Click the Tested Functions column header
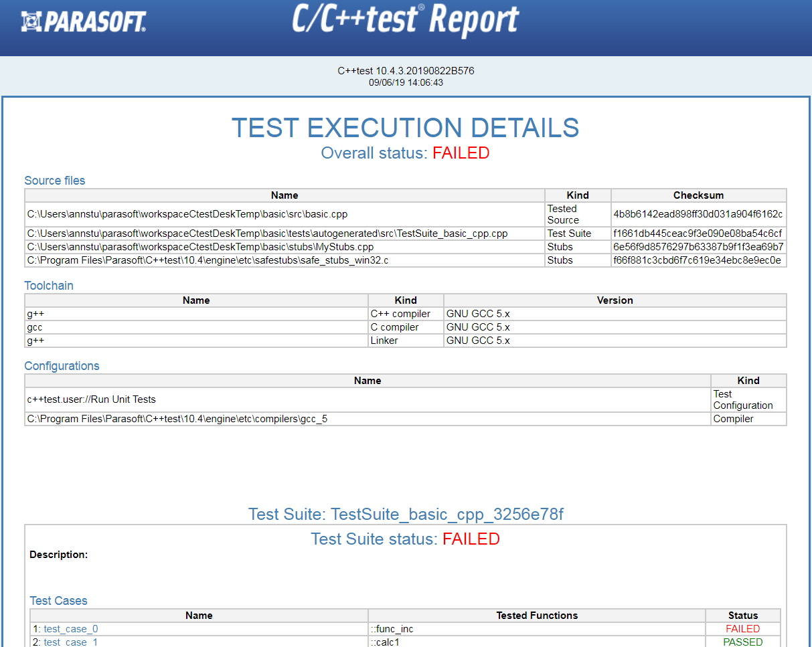This screenshot has width=812, height=647. (x=537, y=616)
